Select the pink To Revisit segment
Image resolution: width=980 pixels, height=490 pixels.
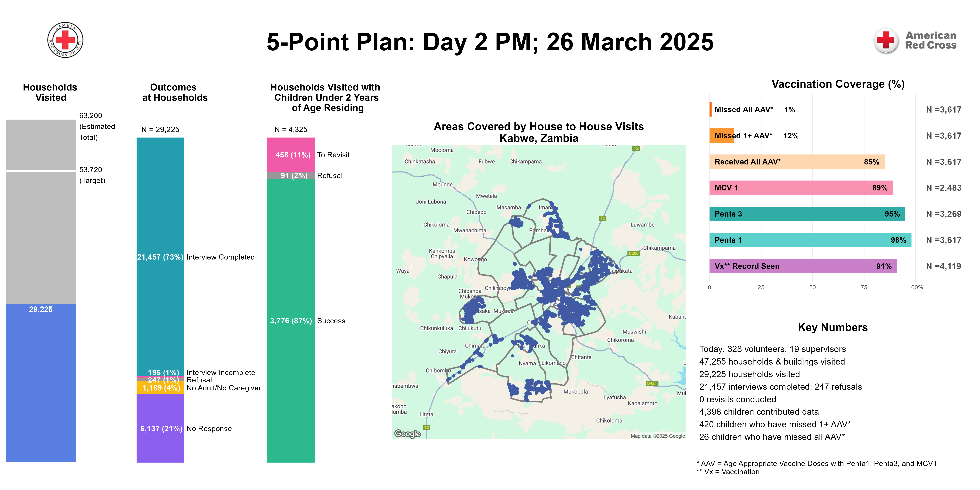tap(291, 155)
